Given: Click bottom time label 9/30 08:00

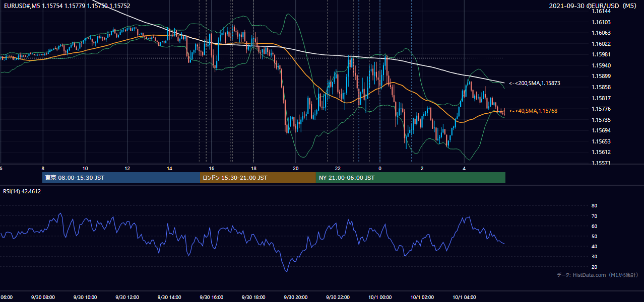Looking at the screenshot, I should tap(42, 297).
